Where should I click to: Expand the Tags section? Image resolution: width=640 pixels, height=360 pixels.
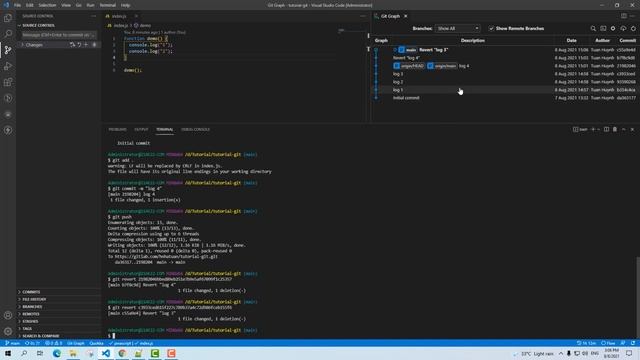[x=58, y=329]
